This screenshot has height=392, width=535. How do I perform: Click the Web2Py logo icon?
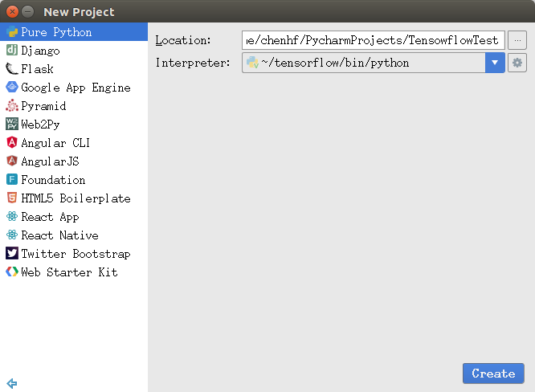(12, 124)
